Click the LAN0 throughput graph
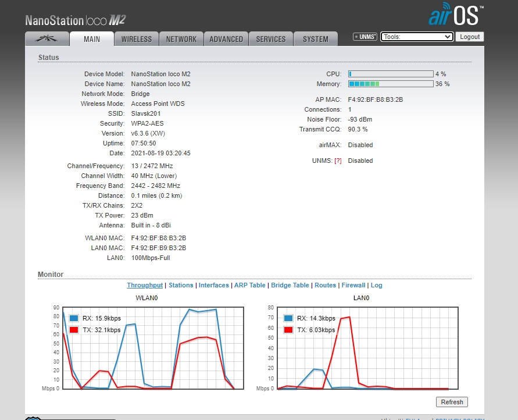518x420 pixels. point(367,348)
